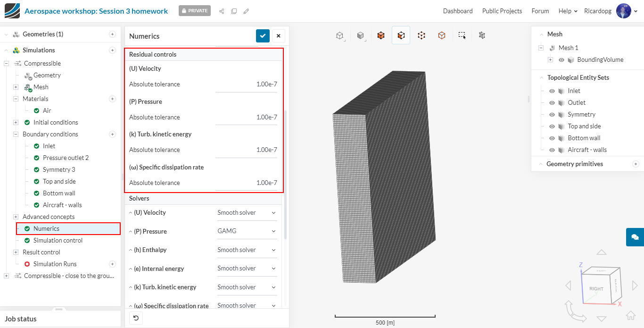
Task: Expand the Advanced concepts tree node
Action: click(x=16, y=217)
